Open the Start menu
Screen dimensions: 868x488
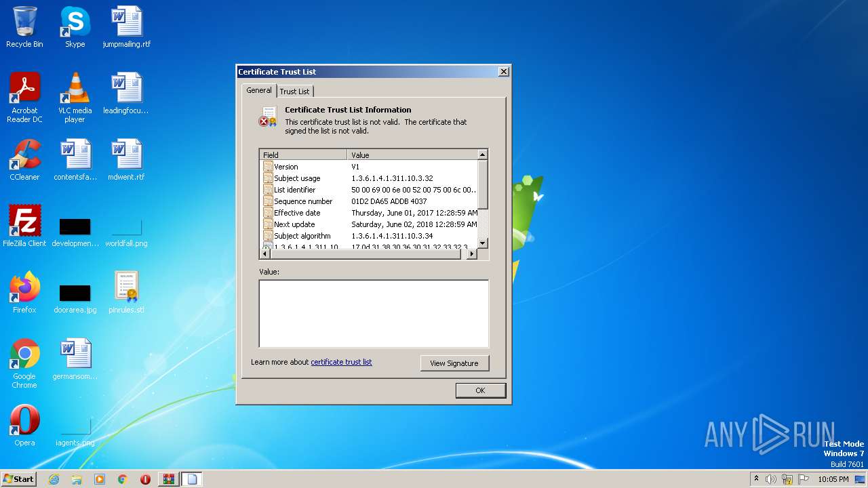[19, 479]
